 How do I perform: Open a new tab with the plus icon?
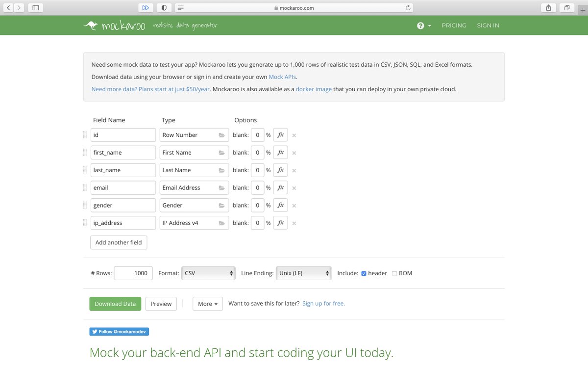583,10
